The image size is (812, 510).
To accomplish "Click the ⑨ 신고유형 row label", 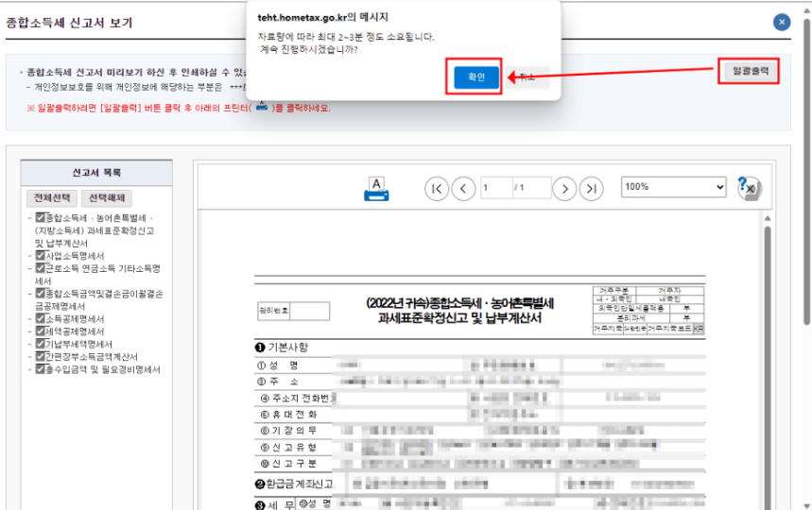I will click(288, 447).
